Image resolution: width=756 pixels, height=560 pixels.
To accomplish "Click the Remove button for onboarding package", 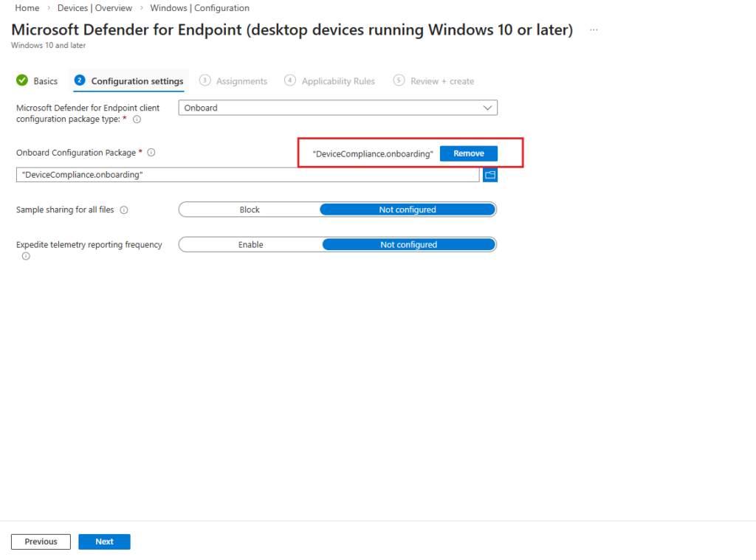I will tap(469, 153).
